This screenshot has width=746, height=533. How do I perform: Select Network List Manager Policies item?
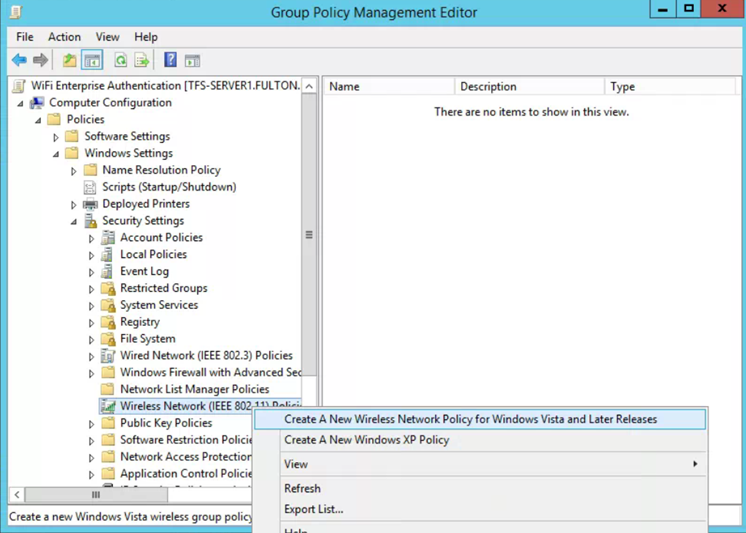194,389
